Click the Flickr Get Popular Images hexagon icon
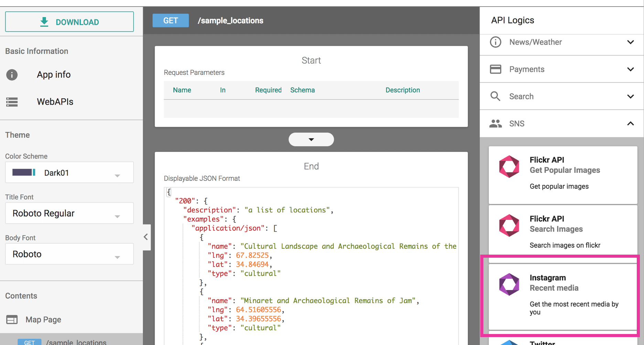This screenshot has width=644, height=345. (509, 167)
